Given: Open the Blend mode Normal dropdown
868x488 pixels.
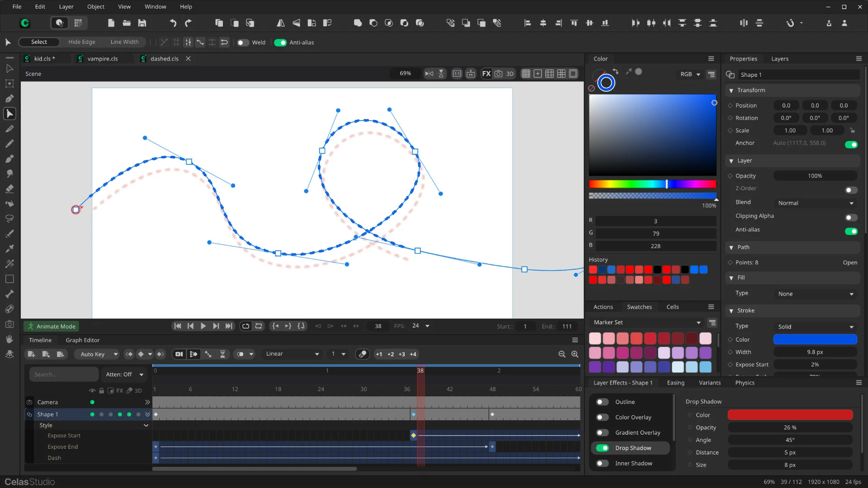Looking at the screenshot, I should click(815, 203).
